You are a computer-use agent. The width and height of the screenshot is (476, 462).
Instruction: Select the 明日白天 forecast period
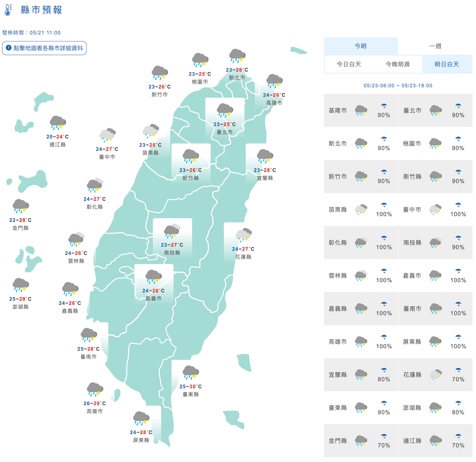click(x=447, y=64)
